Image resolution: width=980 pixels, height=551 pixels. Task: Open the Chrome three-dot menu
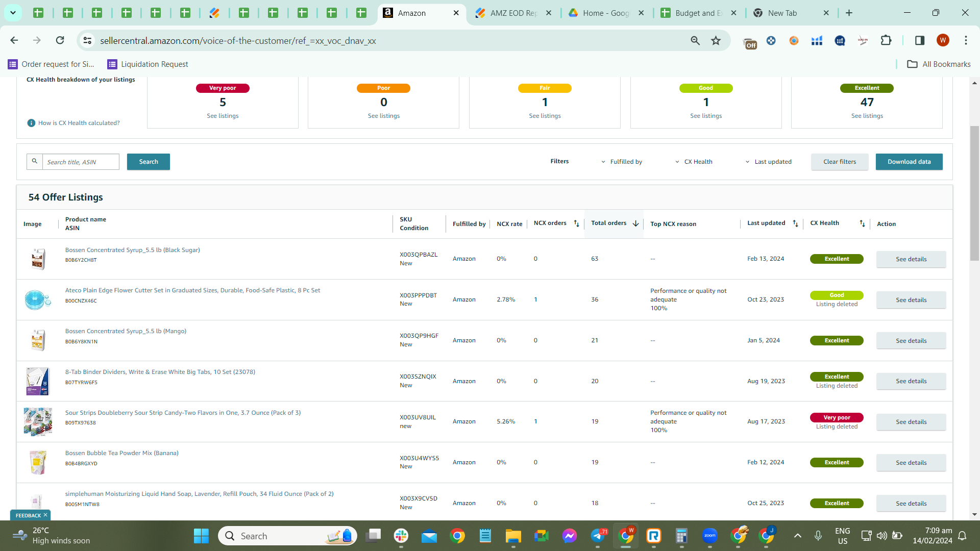tap(966, 40)
